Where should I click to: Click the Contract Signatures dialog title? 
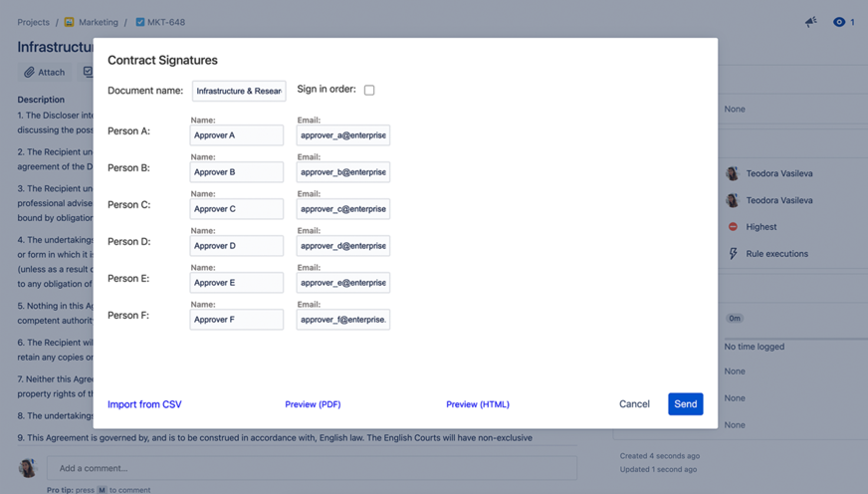(x=163, y=60)
